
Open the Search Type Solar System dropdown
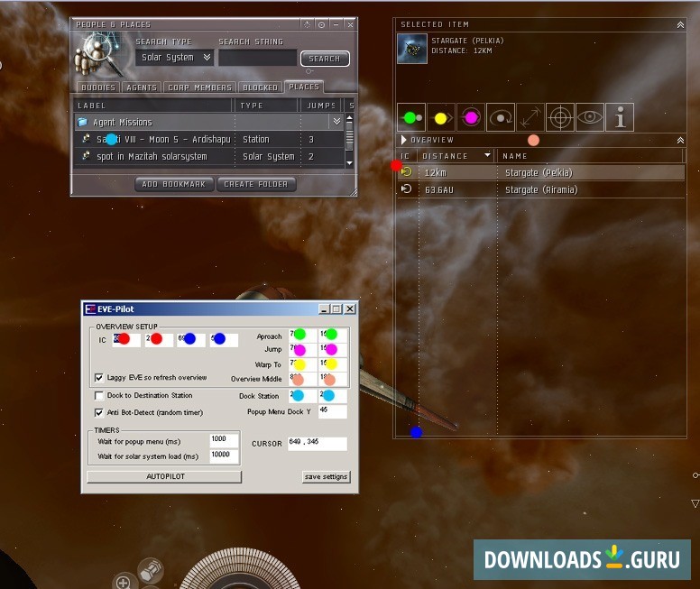coord(175,58)
